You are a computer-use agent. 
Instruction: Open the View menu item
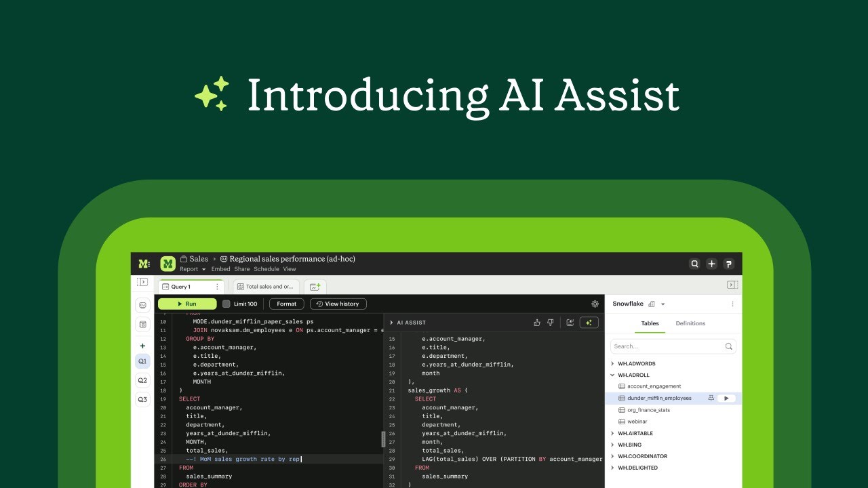click(290, 269)
